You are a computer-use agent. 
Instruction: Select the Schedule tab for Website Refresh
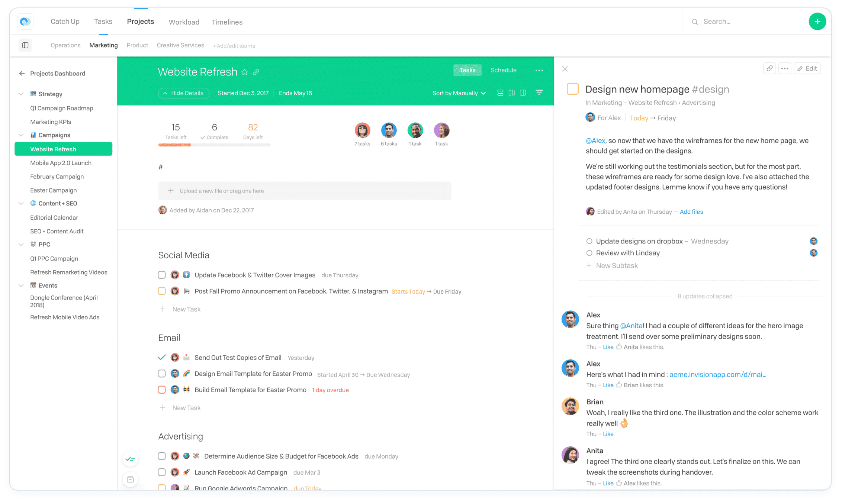coord(504,70)
